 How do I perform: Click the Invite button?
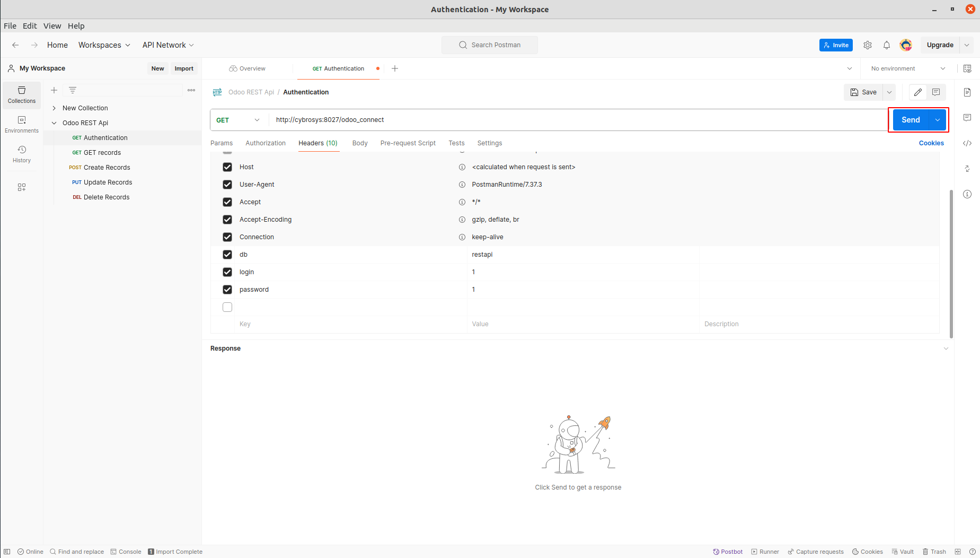(836, 45)
